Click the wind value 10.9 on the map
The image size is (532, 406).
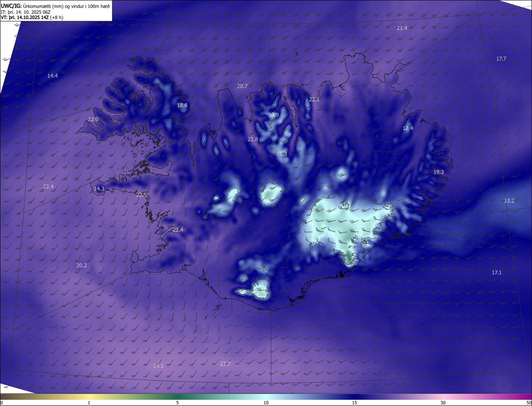click(273, 115)
